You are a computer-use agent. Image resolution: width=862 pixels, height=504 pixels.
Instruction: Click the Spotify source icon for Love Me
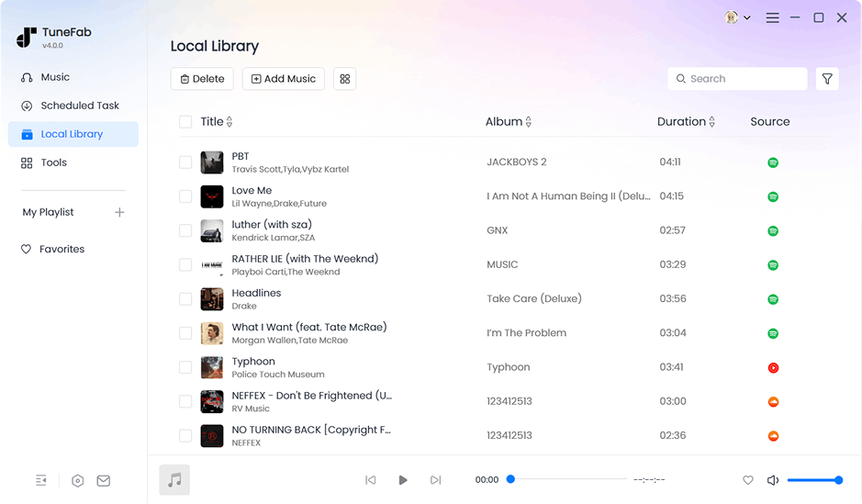[x=773, y=196]
